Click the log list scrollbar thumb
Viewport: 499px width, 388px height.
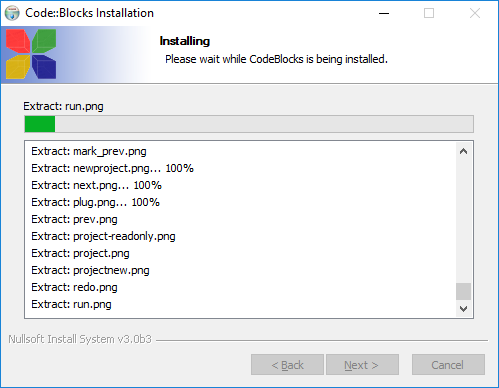pyautogui.click(x=463, y=292)
